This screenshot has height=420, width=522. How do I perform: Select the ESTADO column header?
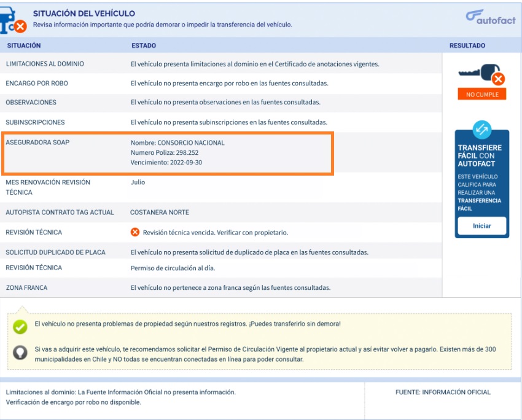tap(144, 45)
